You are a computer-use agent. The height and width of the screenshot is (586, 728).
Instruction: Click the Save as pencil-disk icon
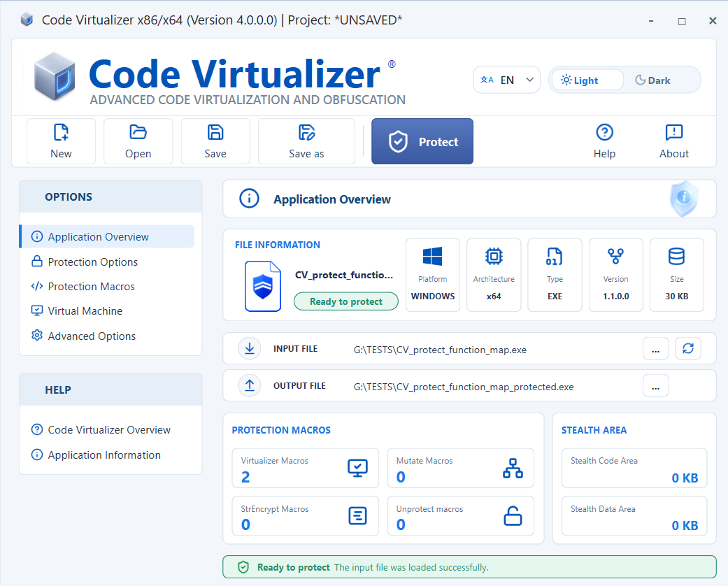(x=306, y=132)
